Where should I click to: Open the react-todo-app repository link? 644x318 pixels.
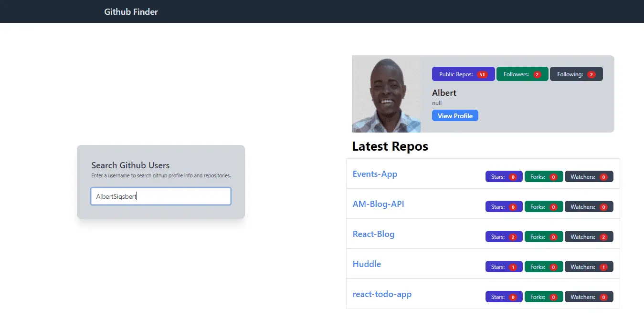point(382,294)
